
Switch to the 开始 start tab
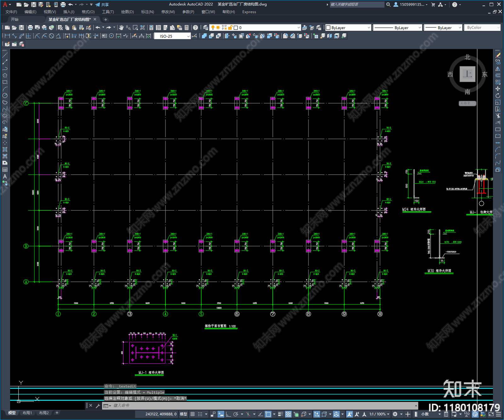(x=15, y=20)
